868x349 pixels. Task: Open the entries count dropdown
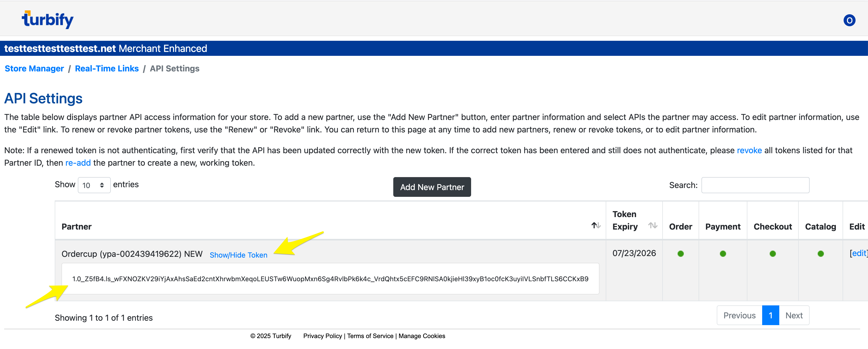point(94,185)
